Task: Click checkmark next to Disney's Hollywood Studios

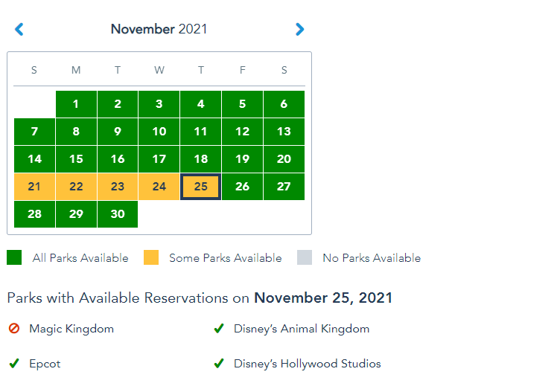Action: tap(219, 364)
